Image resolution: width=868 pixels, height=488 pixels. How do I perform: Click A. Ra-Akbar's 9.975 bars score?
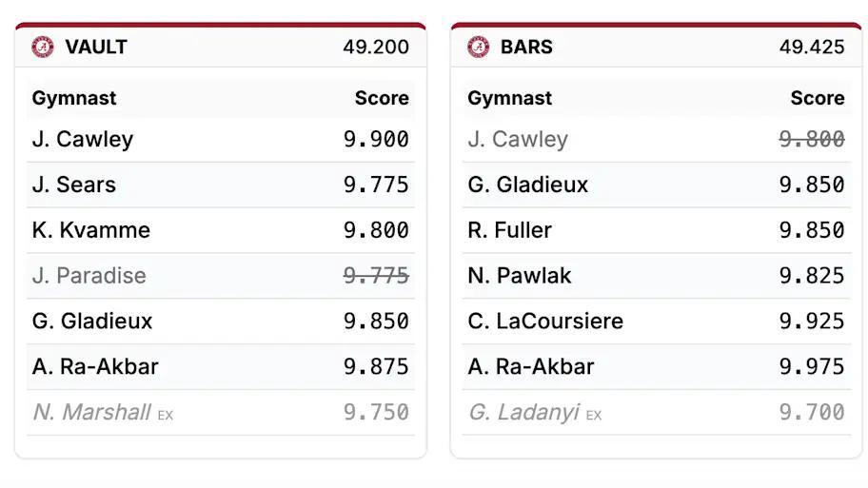point(812,367)
